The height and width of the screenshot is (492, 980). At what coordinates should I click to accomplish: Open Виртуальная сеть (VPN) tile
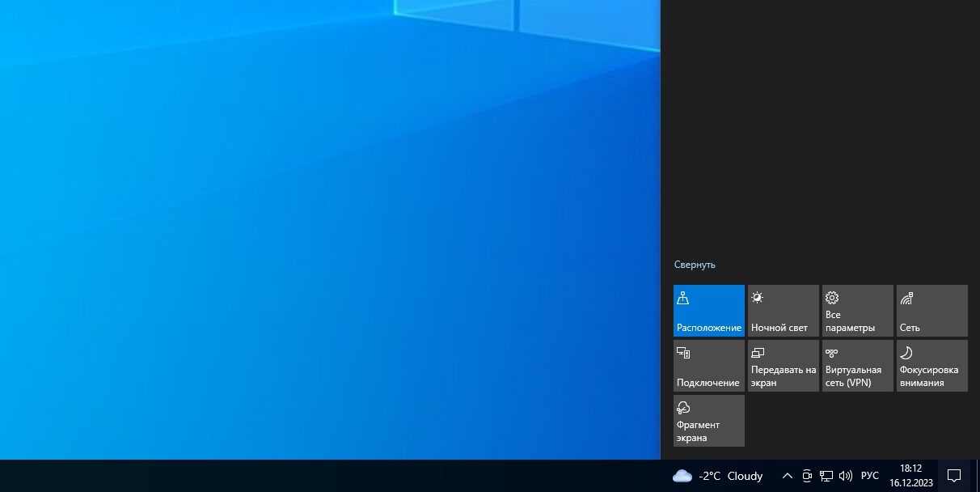[x=857, y=366]
